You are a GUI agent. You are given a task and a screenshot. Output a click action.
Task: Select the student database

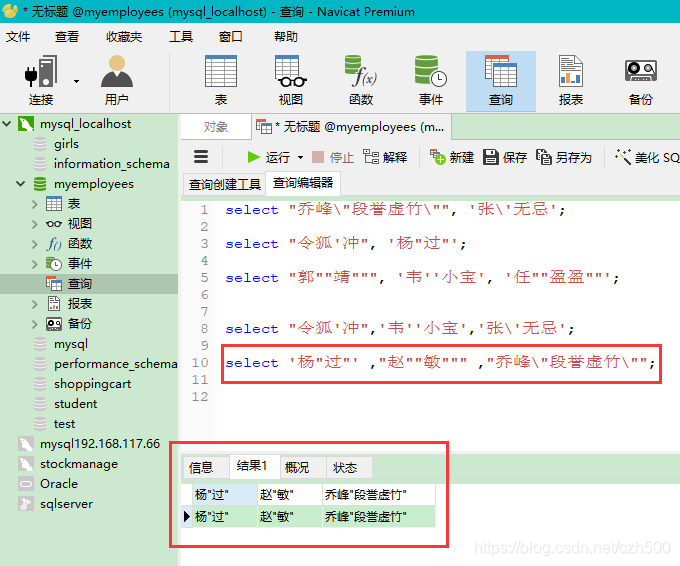(75, 404)
